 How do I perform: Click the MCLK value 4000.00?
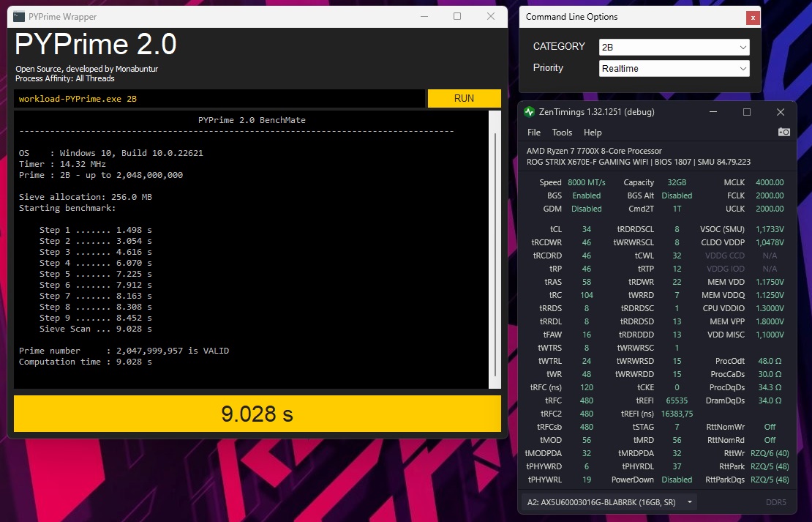pos(770,182)
